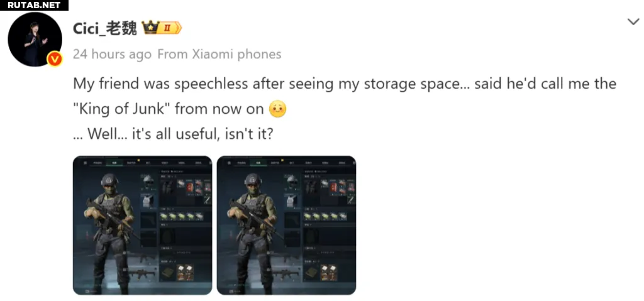Click the red item in the first screenshot's inventory
Viewport: 644px width, 301px height.
[x=190, y=188]
